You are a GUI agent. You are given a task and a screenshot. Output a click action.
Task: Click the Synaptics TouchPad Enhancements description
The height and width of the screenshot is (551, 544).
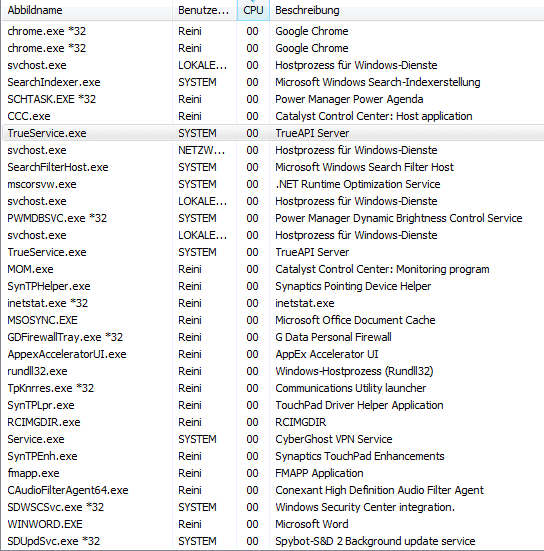[360, 456]
